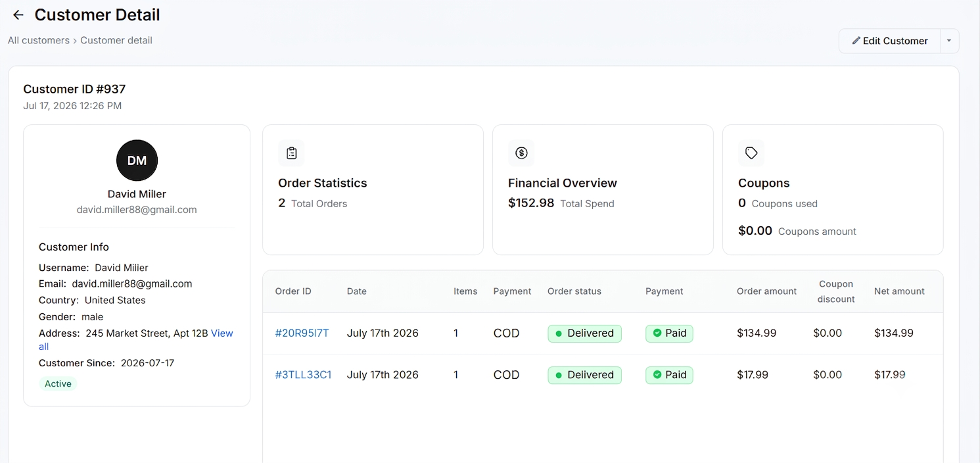Select the Order ID column header

click(x=293, y=291)
